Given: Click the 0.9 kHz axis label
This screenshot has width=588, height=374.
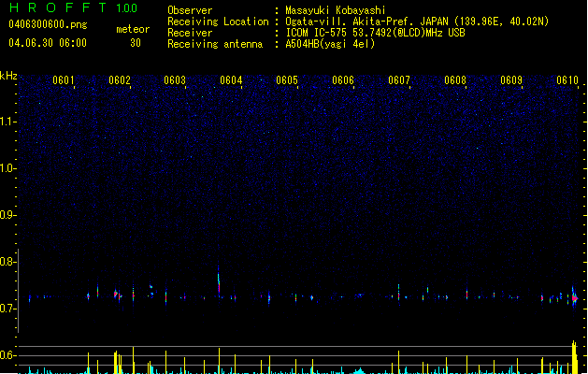Looking at the screenshot, I should [8, 215].
